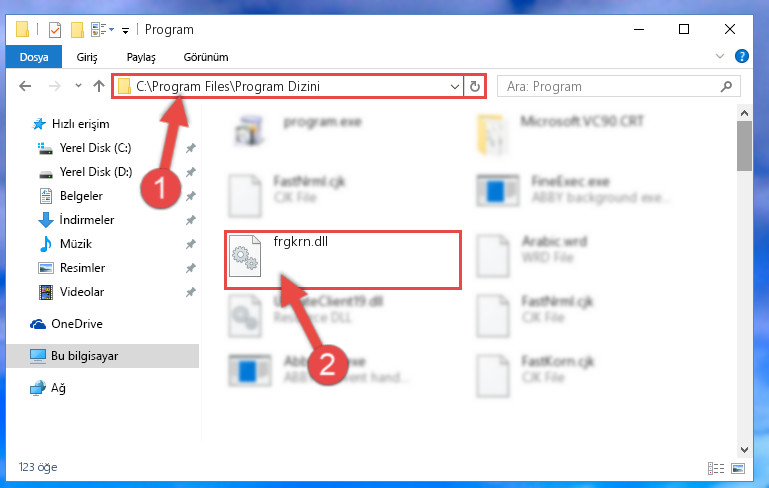Screen dimensions: 769x488
Task: Go back with the left arrow
Action: click(25, 87)
